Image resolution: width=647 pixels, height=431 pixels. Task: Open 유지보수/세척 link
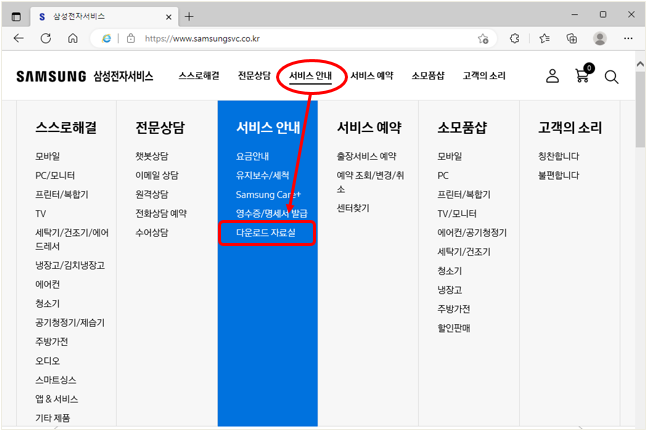click(262, 175)
